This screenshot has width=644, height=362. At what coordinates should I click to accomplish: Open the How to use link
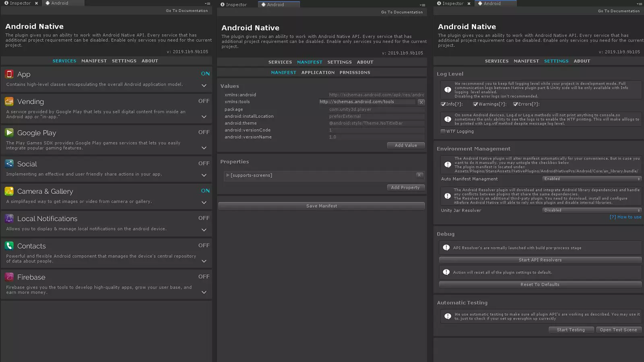625,217
